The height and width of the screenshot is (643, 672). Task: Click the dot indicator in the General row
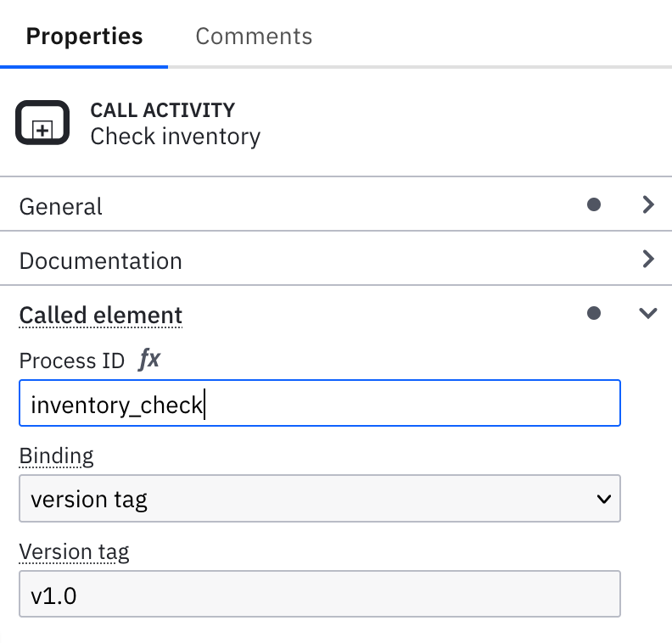point(594,204)
